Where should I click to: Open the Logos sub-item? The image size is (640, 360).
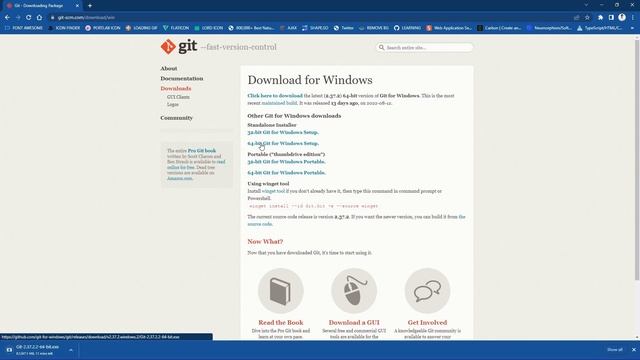click(x=173, y=104)
